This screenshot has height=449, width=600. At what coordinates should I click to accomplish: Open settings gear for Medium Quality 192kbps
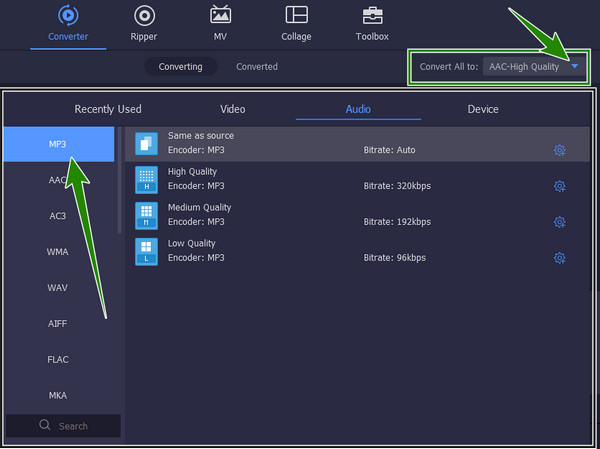pos(559,222)
